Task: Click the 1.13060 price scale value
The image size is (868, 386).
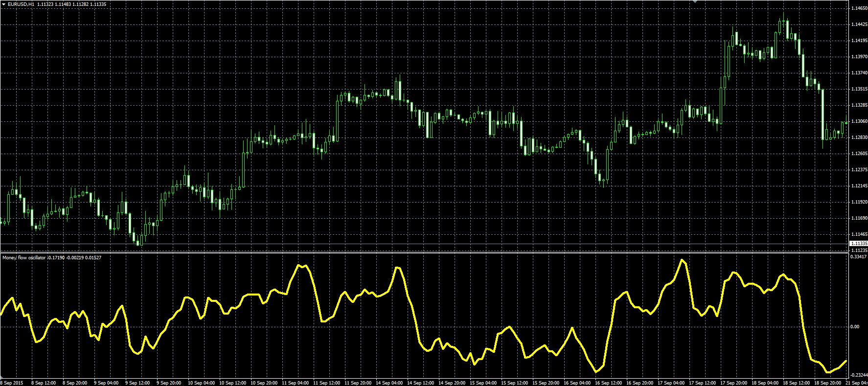Action: tap(860, 121)
